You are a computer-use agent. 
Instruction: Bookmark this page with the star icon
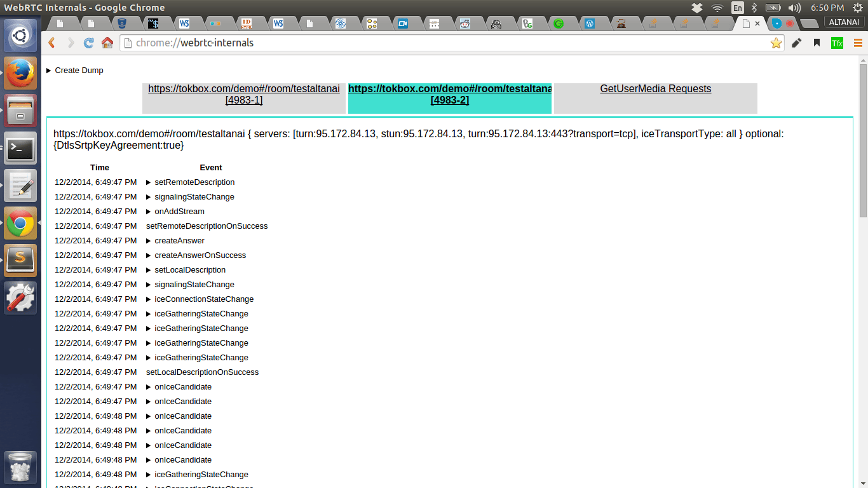tap(776, 43)
